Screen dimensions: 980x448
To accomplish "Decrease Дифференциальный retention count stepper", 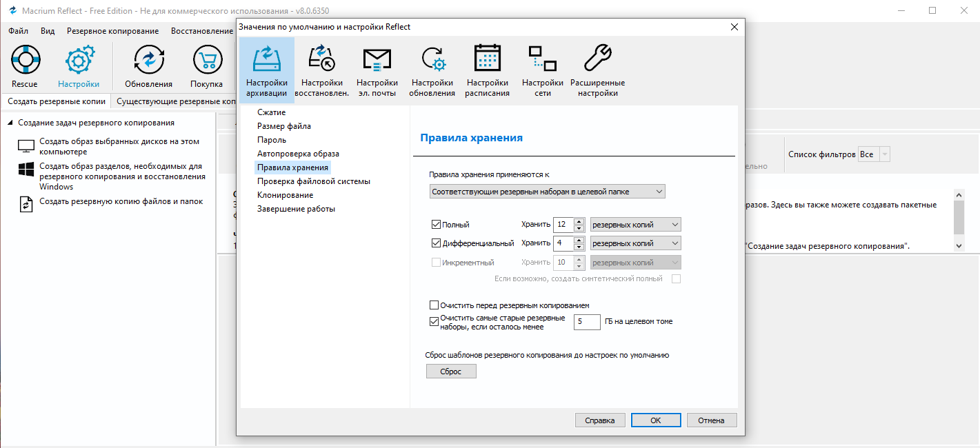I will 579,247.
